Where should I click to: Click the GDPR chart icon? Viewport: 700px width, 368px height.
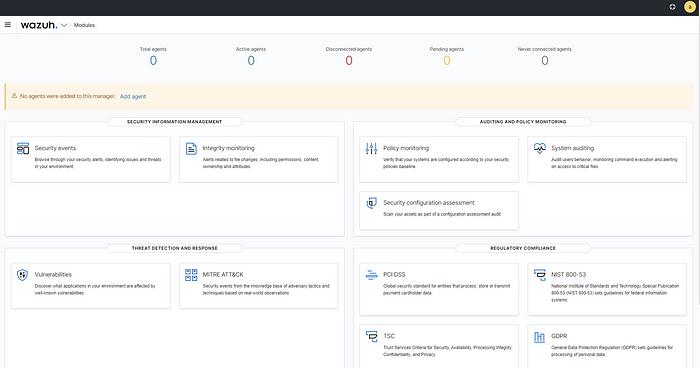click(x=539, y=337)
